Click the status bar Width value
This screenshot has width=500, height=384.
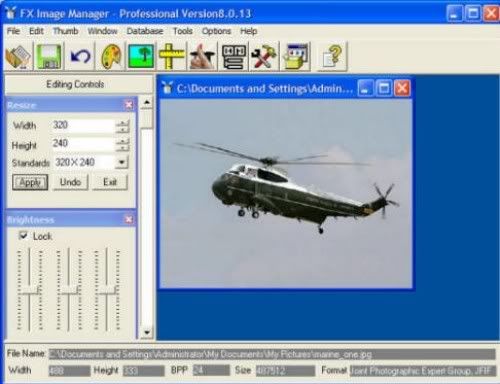69,371
